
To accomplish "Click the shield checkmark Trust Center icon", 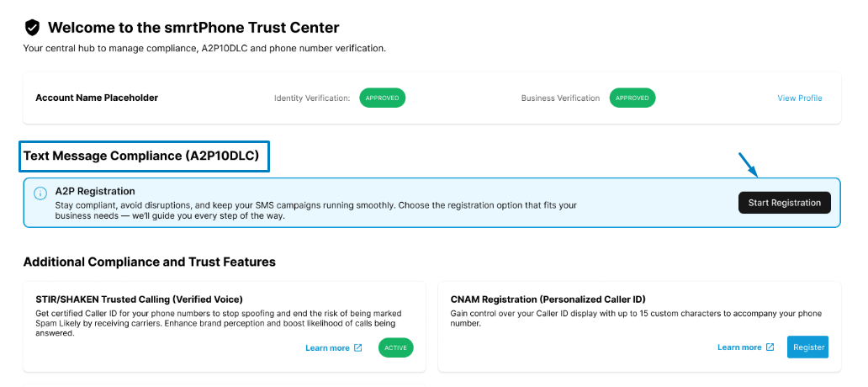I will pyautogui.click(x=32, y=29).
